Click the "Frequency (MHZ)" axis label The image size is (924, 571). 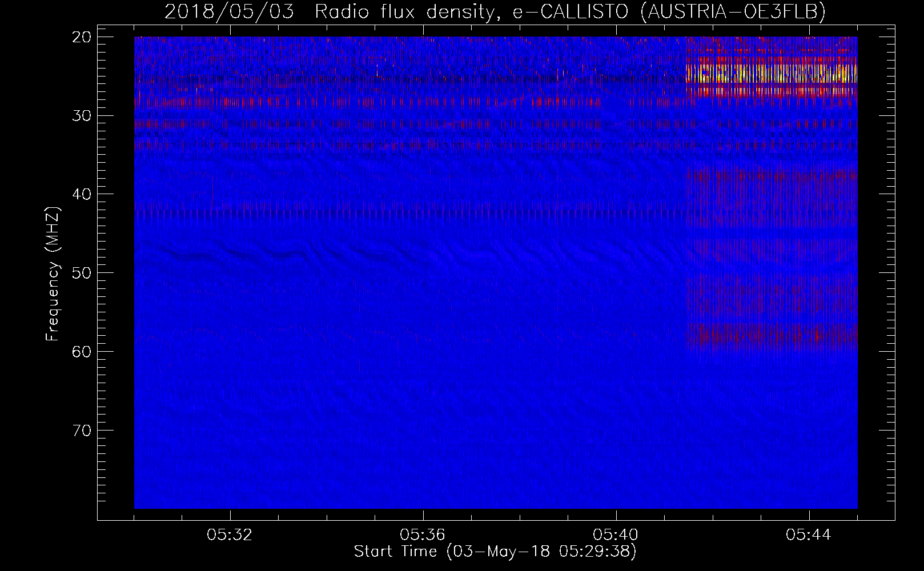pyautogui.click(x=53, y=274)
